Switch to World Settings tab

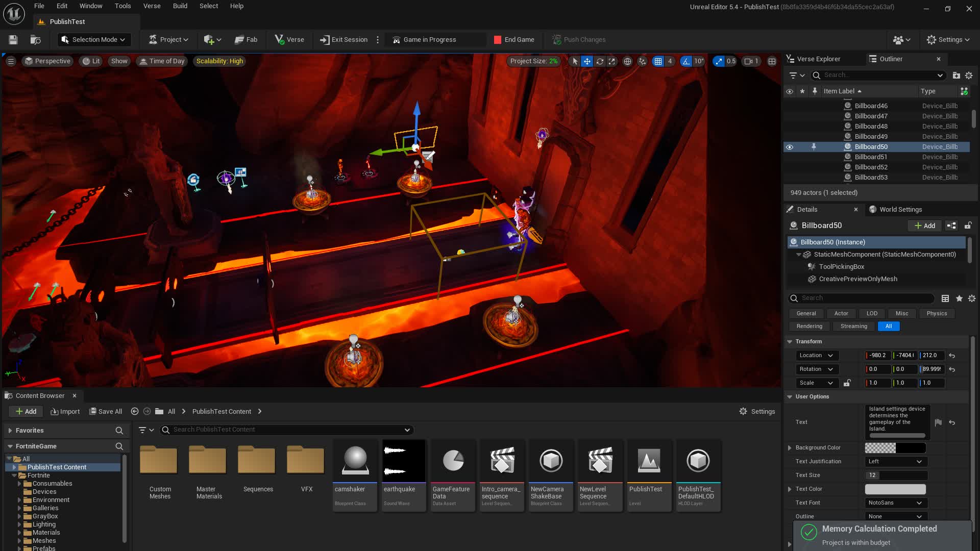click(900, 210)
